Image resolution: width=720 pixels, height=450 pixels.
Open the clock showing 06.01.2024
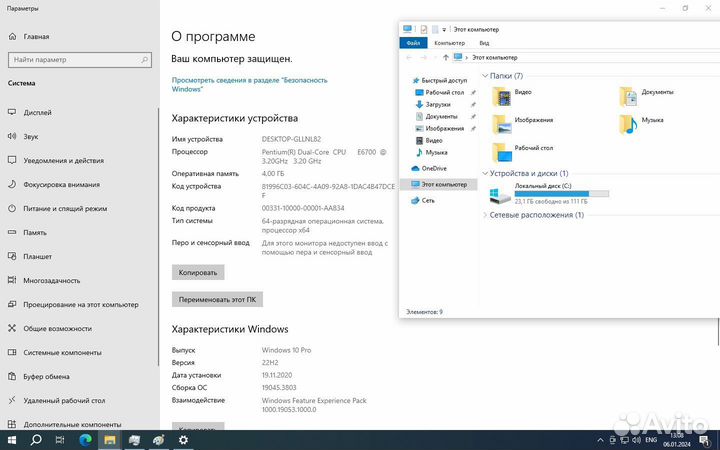676,440
